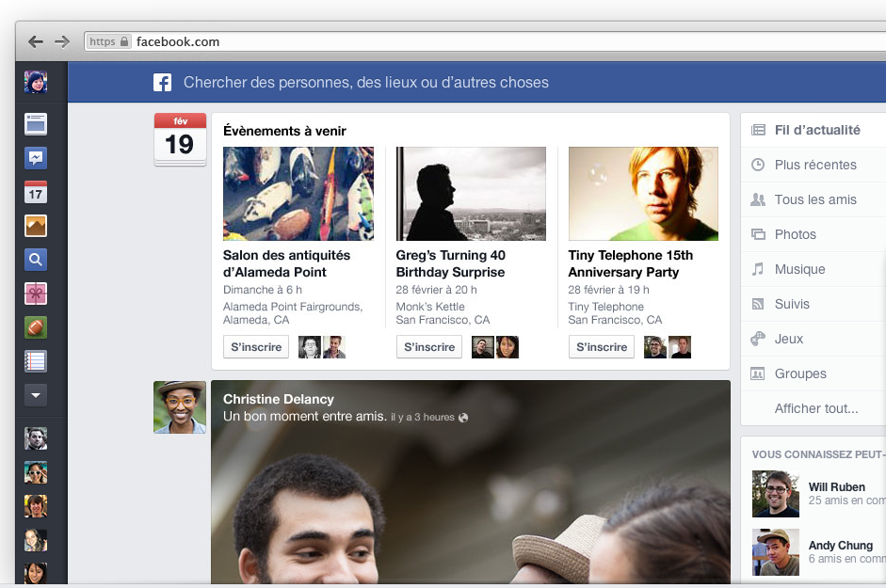Open own profile picture in left sidebar
The width and height of the screenshot is (886, 588).
36,82
